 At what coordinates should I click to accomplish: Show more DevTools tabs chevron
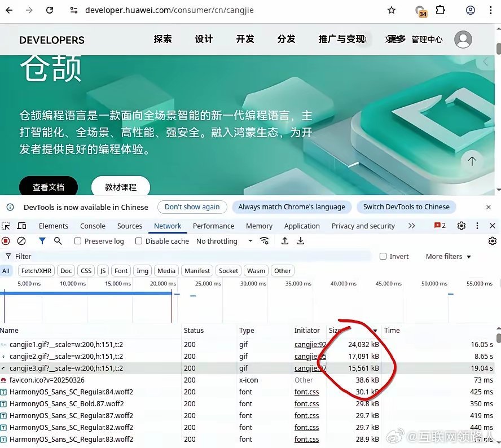point(411,226)
